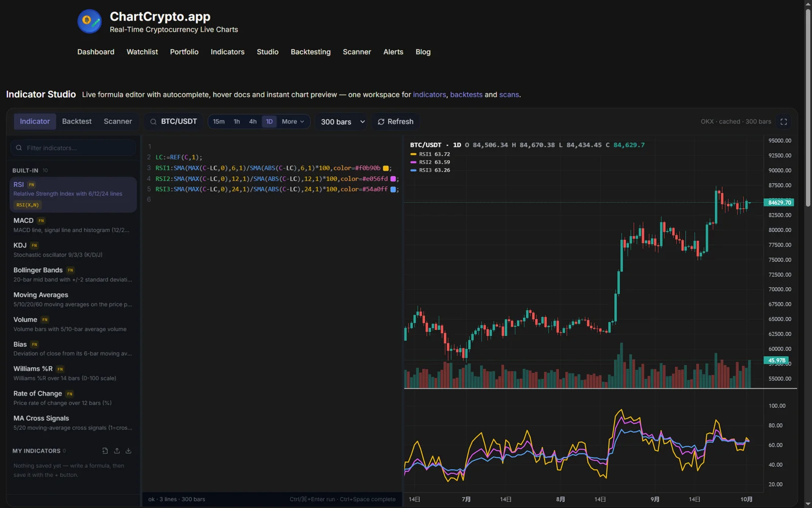Screen dimensions: 812x508
Task: Click the magenta #e056fd color swatch
Action: [x=393, y=179]
